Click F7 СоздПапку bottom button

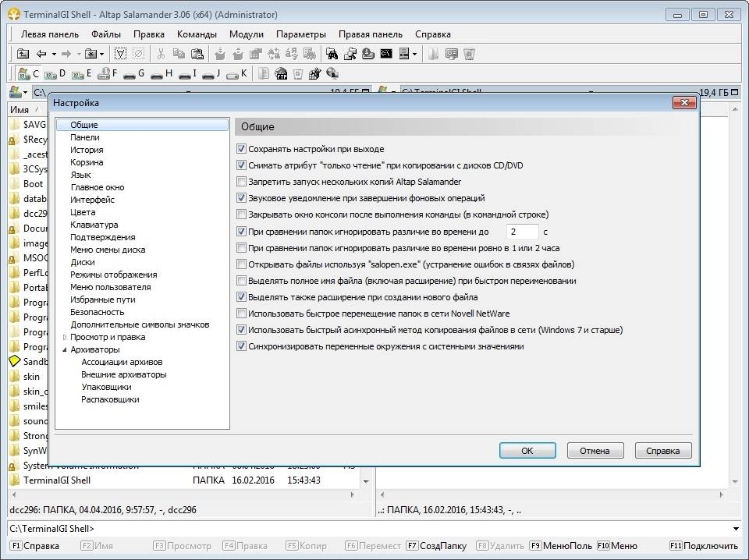coord(436,546)
